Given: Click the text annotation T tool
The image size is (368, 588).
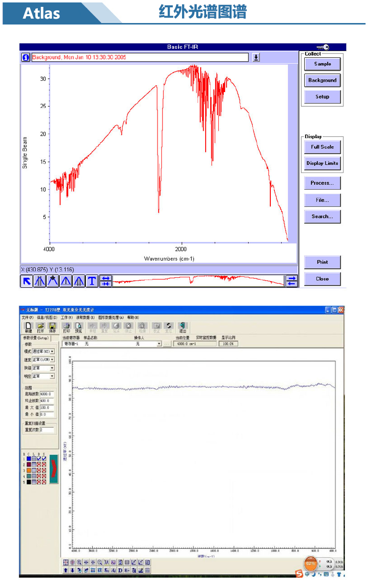Looking at the screenshot, I should pos(92,281).
